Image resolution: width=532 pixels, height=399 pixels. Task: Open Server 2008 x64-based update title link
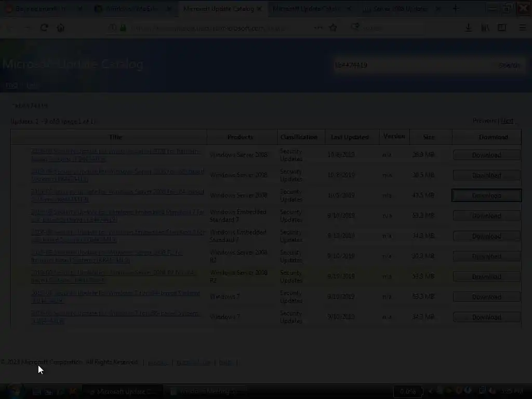coord(117,195)
